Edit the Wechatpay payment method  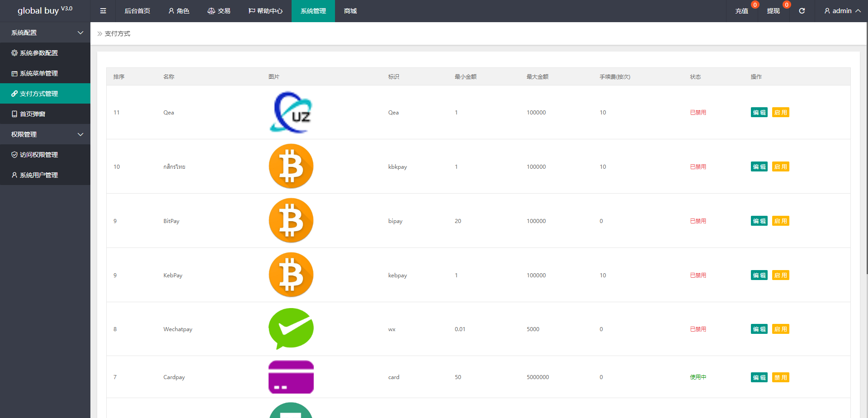pos(759,329)
